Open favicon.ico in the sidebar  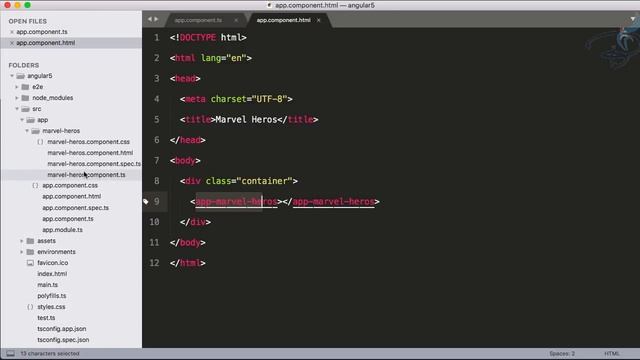53,263
